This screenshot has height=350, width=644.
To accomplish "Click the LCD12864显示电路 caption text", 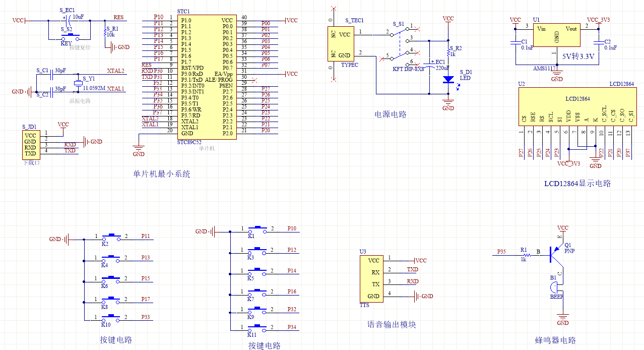I will (577, 184).
